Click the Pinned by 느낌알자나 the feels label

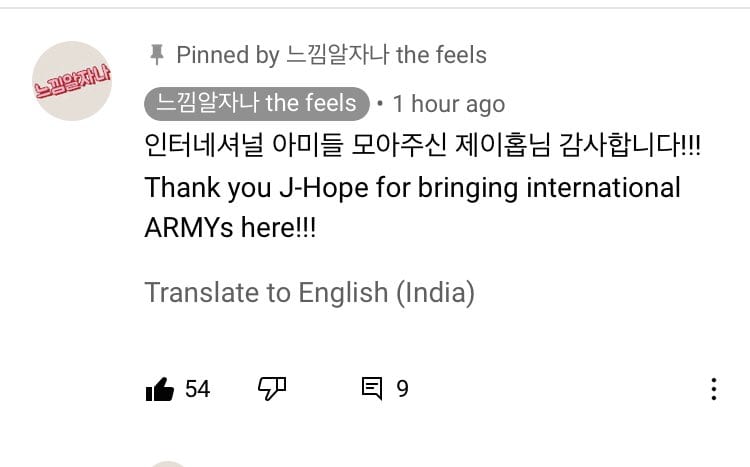331,55
